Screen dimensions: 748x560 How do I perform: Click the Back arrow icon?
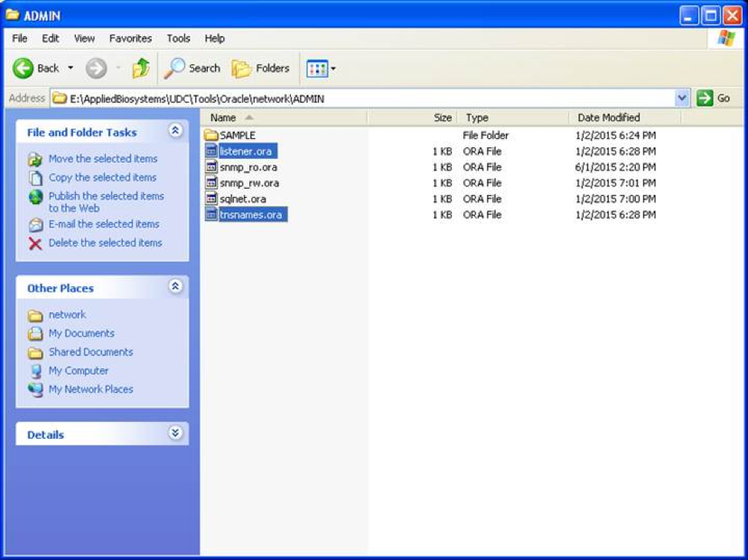tap(23, 68)
